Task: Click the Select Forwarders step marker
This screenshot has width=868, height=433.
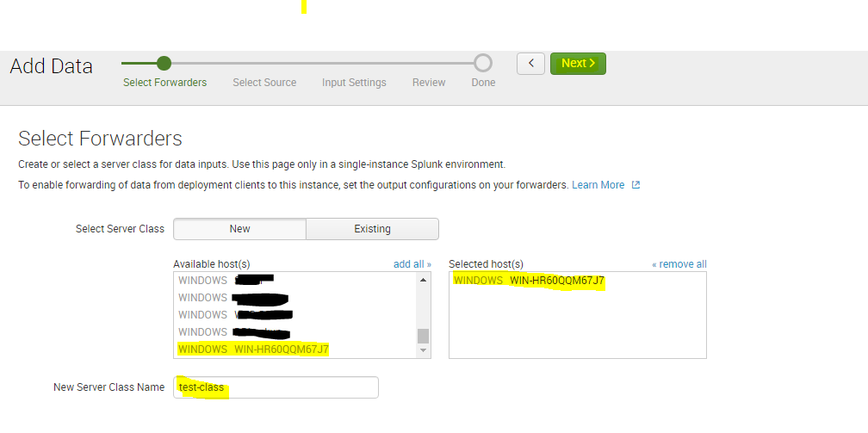Action: coord(164,63)
